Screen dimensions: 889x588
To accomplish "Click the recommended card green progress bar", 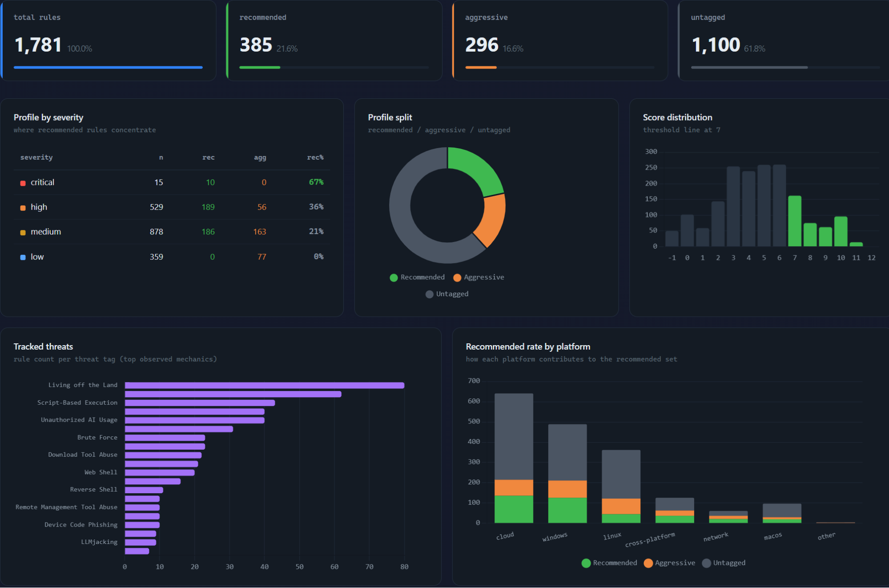I will 260,68.
